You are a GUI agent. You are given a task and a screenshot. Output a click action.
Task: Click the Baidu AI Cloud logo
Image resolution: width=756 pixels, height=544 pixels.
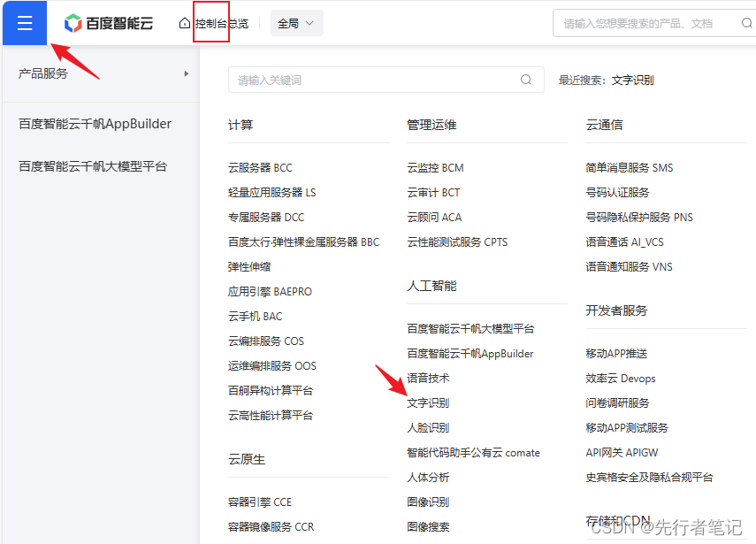pos(109,23)
